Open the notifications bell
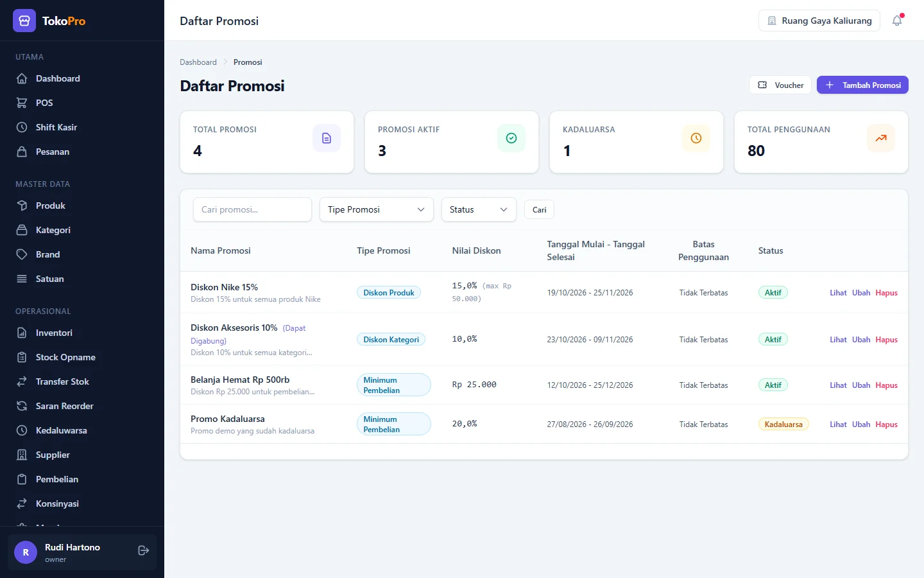This screenshot has height=578, width=924. coord(897,21)
